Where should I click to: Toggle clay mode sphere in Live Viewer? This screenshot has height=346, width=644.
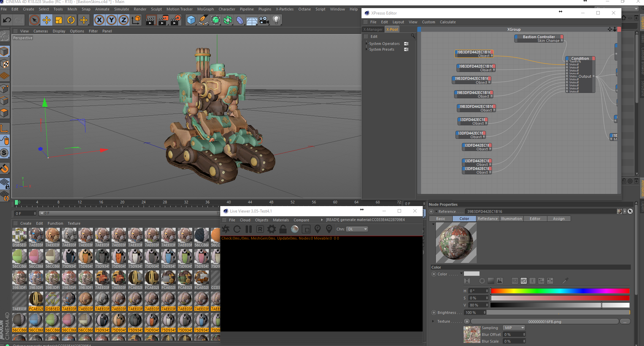[x=295, y=229]
